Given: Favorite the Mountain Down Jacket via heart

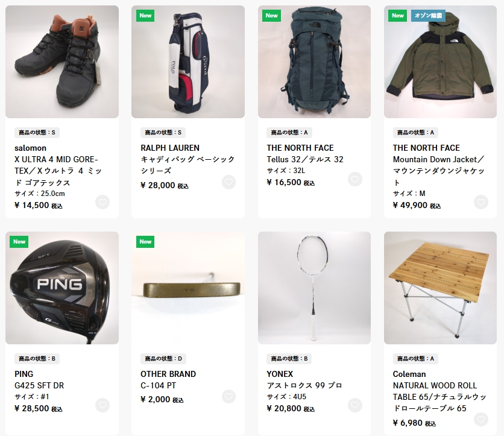Looking at the screenshot, I should click(481, 202).
